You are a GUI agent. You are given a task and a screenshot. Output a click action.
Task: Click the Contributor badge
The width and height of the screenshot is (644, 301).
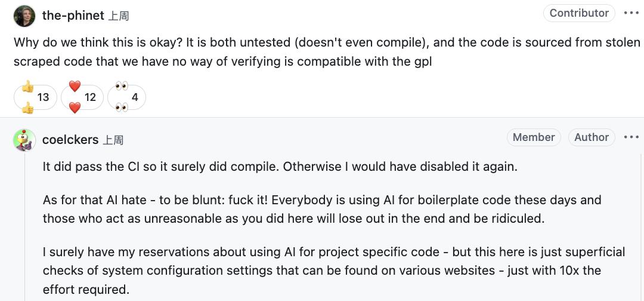tap(579, 13)
